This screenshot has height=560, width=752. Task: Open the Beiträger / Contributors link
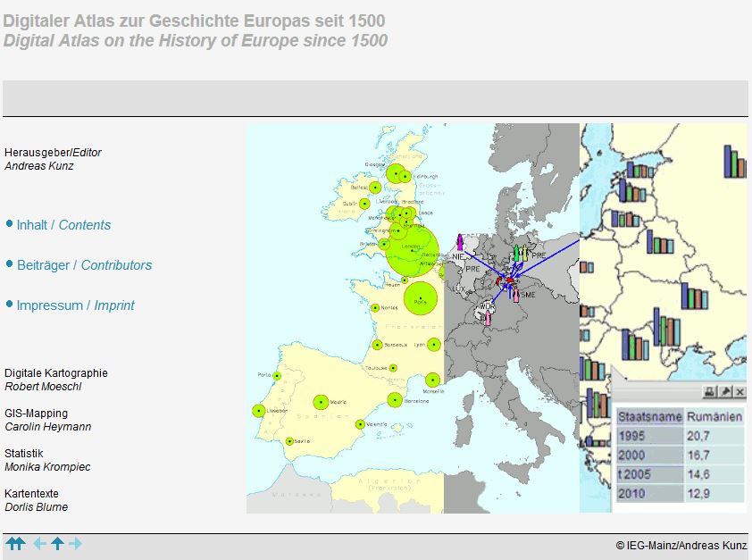pyautogui.click(x=84, y=265)
